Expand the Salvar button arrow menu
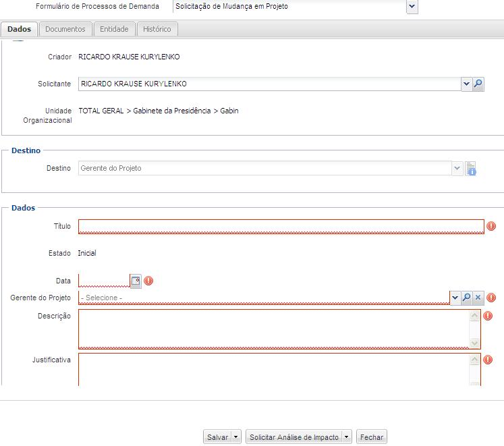This screenshot has height=446, width=504. tap(235, 437)
